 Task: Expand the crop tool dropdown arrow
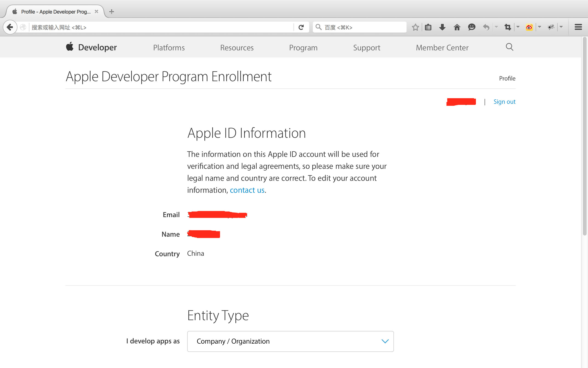click(x=518, y=27)
